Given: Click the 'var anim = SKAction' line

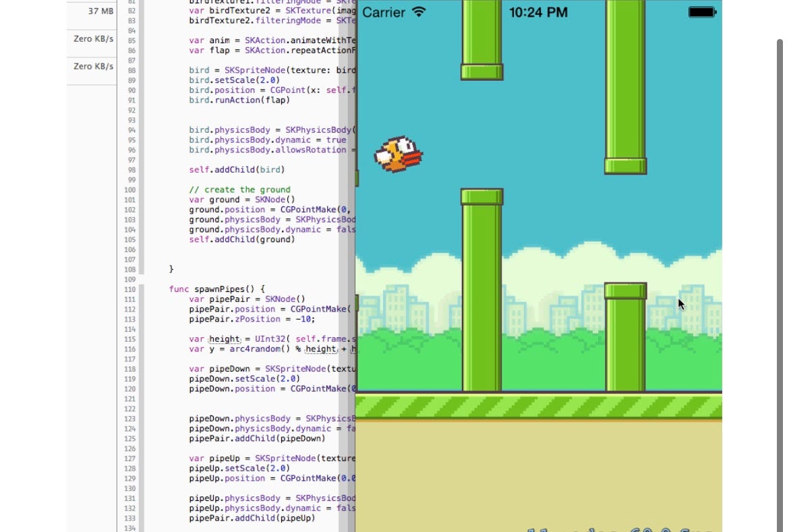Looking at the screenshot, I should 272,40.
